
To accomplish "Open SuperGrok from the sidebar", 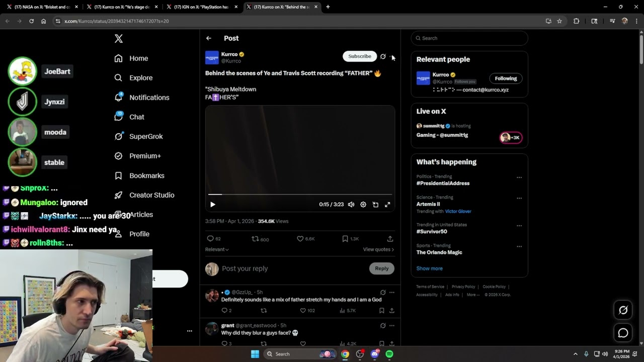I will pyautogui.click(x=138, y=136).
